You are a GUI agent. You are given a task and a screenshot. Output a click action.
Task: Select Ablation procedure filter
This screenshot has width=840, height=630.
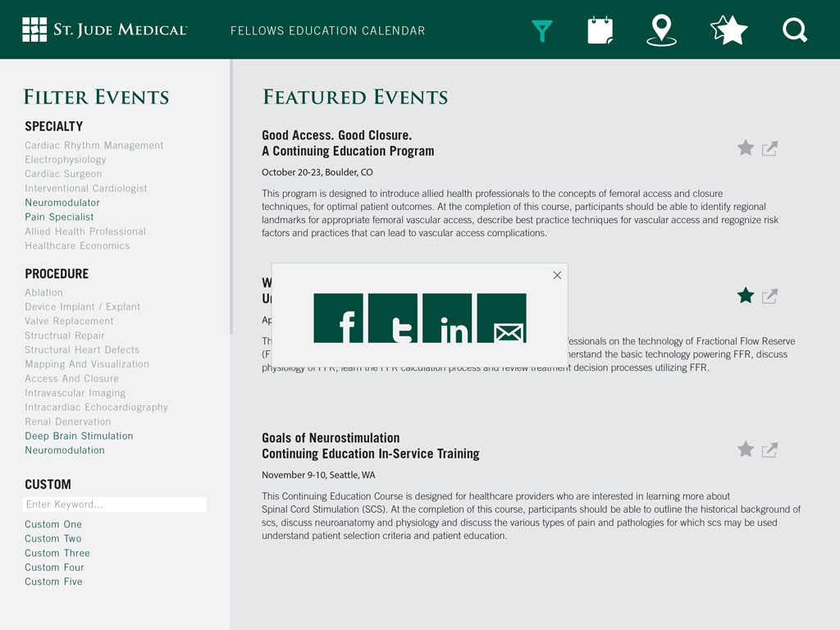(44, 293)
